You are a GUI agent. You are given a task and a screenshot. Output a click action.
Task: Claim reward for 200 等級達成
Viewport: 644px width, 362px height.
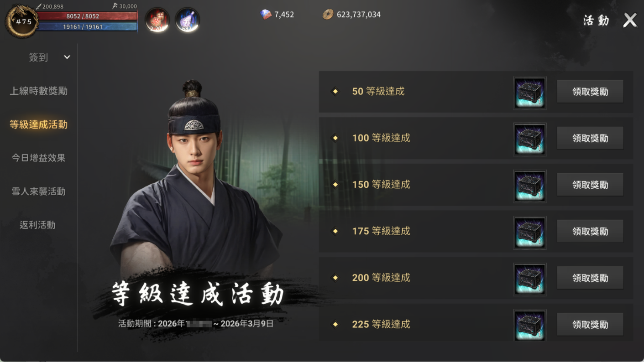pos(590,278)
